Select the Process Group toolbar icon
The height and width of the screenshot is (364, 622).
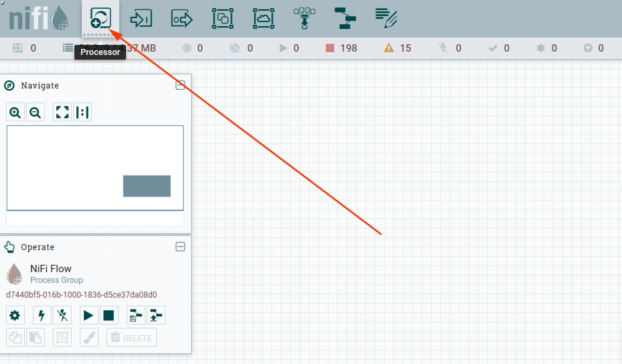(x=223, y=19)
